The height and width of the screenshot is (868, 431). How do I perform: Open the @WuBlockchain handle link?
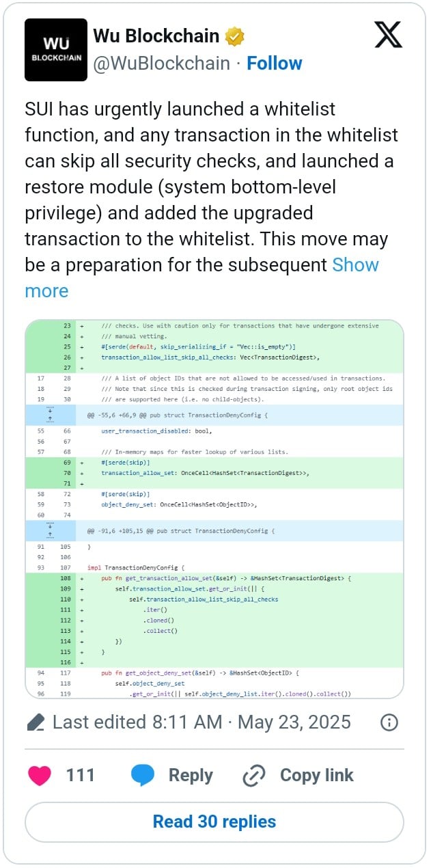(161, 64)
